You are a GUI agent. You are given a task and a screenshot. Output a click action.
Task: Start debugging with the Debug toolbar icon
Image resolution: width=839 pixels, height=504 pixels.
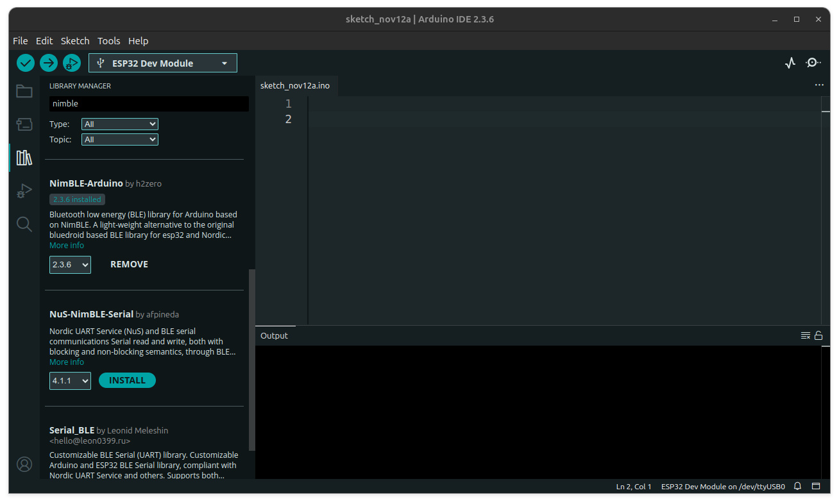click(72, 63)
